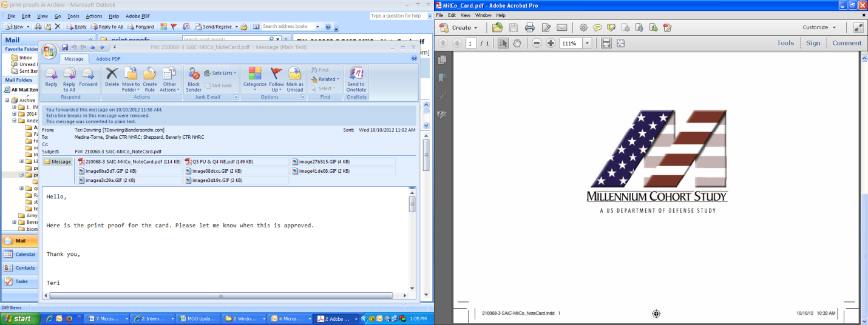
Task: Click Acrobat highlight text icon
Action: click(611, 27)
